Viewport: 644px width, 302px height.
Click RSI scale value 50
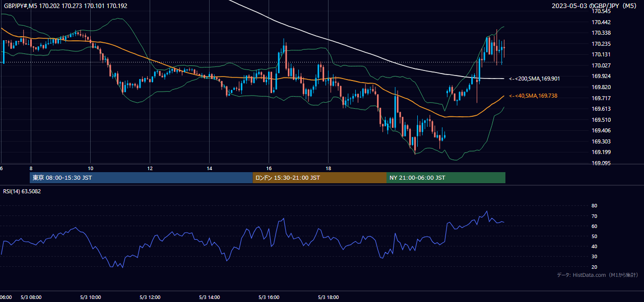point(595,236)
